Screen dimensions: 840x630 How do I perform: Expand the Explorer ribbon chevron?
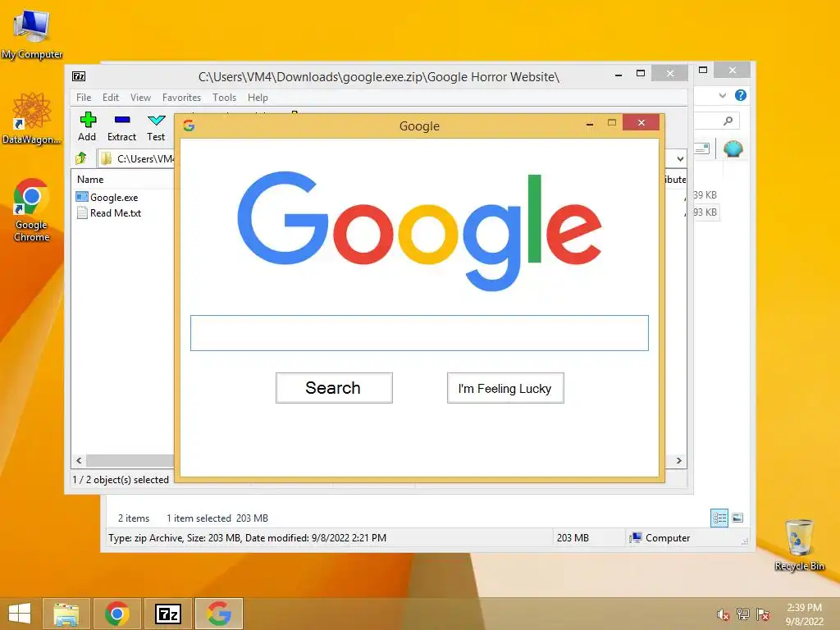coord(723,95)
